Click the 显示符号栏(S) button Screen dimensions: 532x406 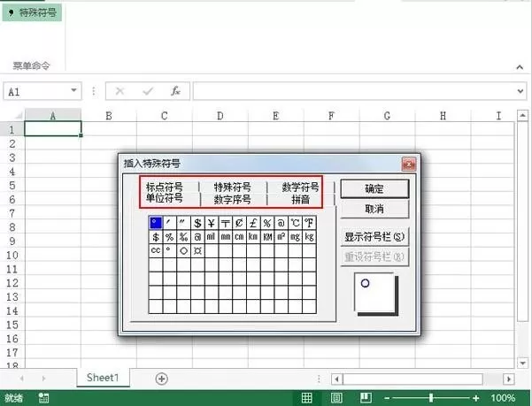(x=374, y=236)
